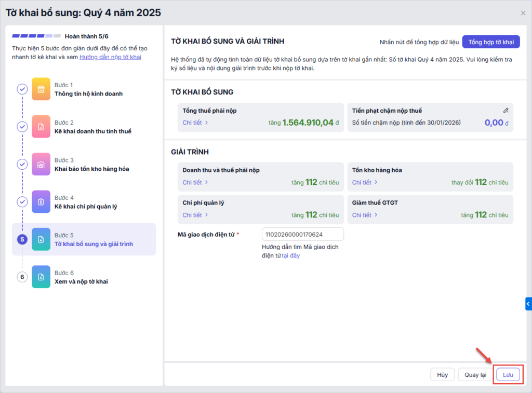Viewport: 532px width, 393px height.
Task: Click the Bước 4 purple expense icon
Action: (x=41, y=201)
